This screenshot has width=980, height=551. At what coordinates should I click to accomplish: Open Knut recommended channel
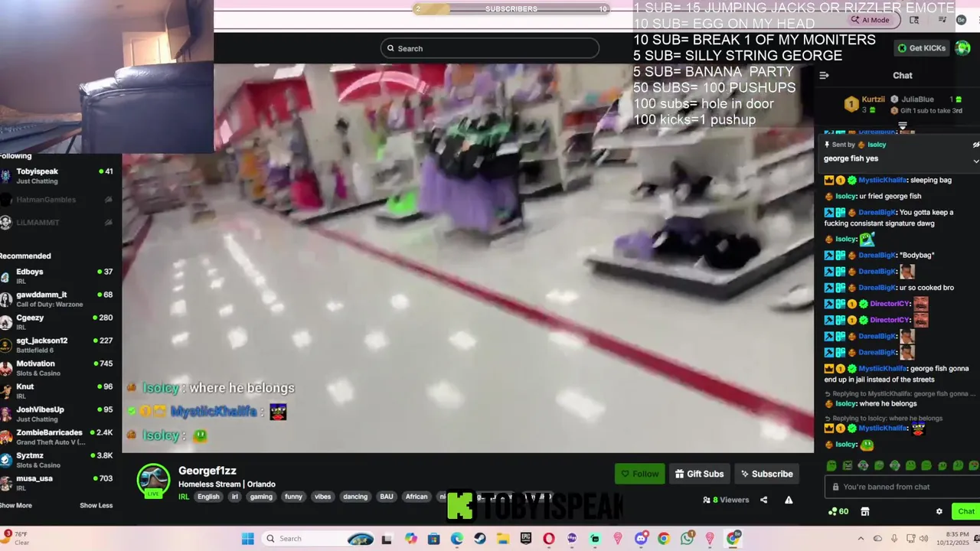pyautogui.click(x=57, y=391)
